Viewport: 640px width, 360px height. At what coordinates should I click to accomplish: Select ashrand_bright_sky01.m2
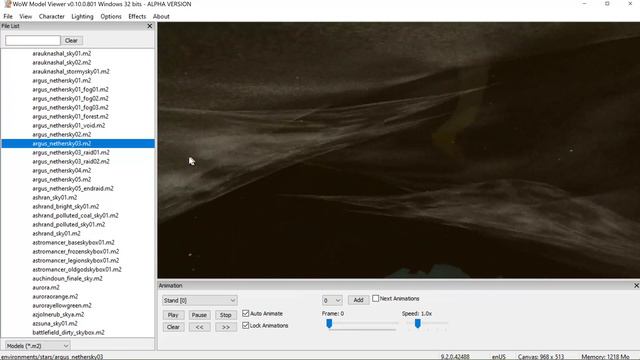click(66, 206)
